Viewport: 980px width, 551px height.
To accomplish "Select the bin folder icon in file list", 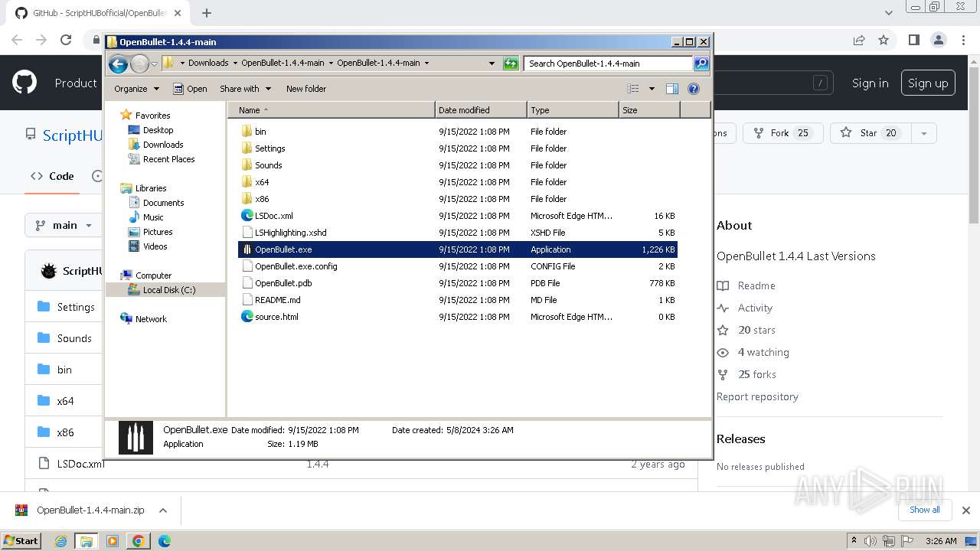I will pos(247,132).
